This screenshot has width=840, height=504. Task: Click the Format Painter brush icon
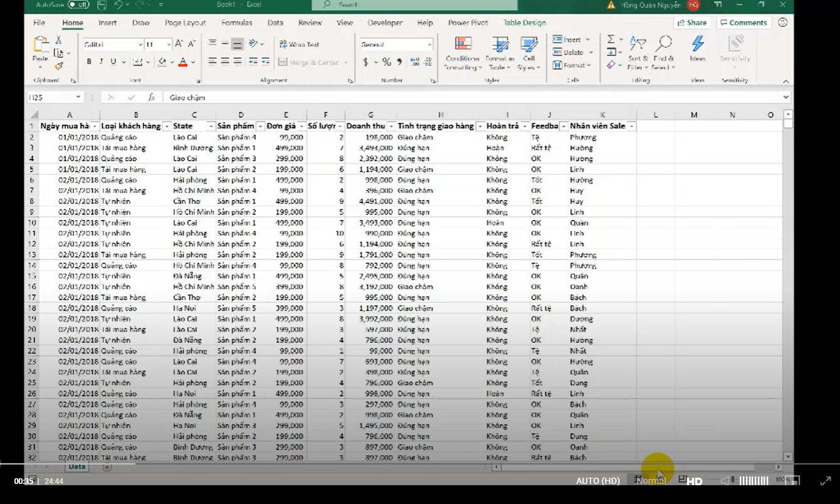tap(59, 66)
